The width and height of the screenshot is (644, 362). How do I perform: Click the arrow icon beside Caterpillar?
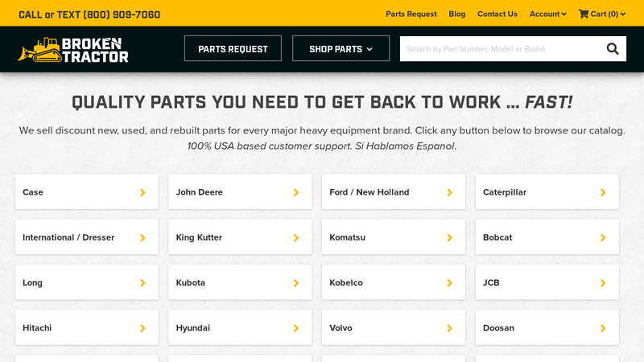[603, 192]
